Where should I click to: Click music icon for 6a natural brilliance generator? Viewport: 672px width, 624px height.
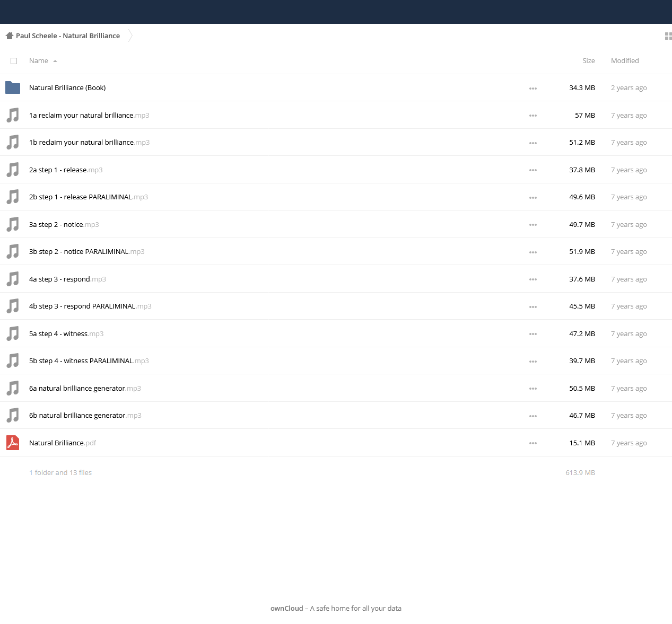(13, 388)
